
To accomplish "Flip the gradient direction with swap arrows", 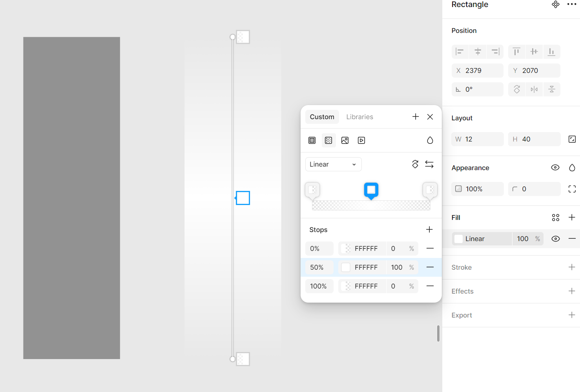I will [429, 164].
